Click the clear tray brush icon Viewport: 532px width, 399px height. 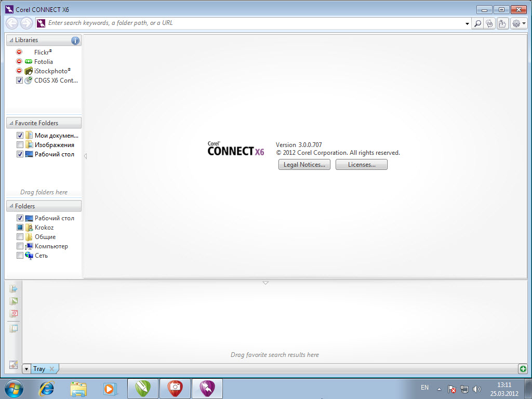(x=14, y=365)
